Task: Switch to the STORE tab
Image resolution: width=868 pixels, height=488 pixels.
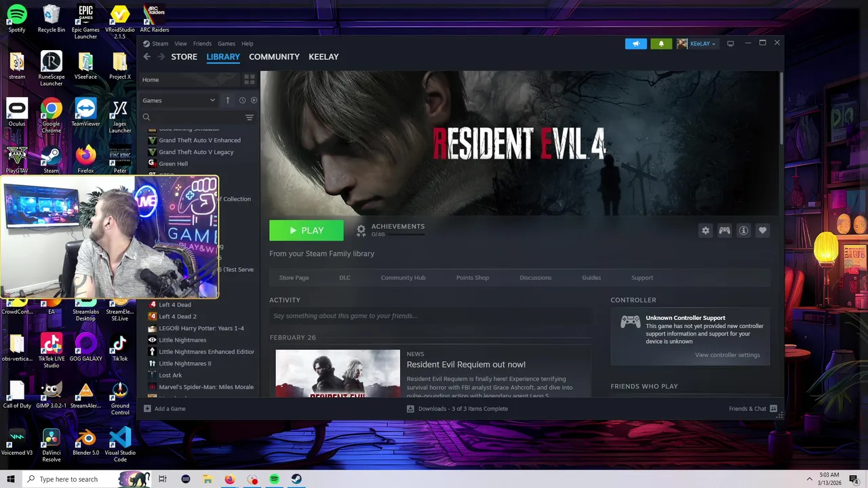Action: tap(184, 57)
